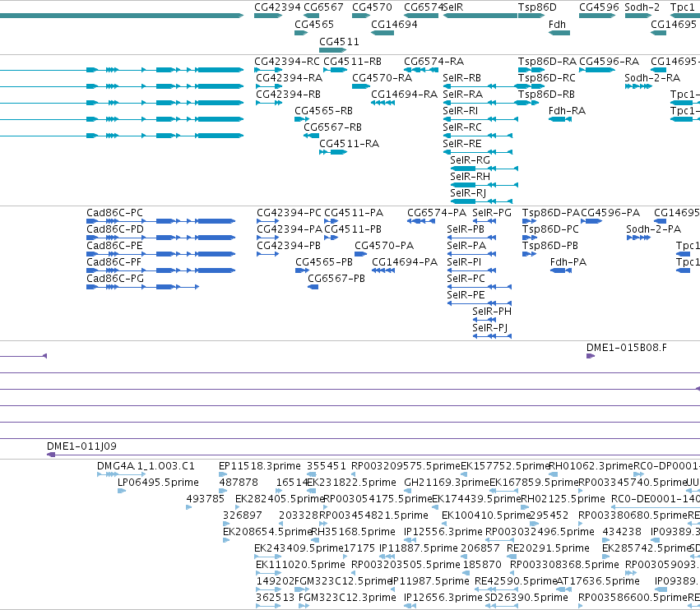Screen dimensions: 700x610
Task: Select the CG14694 gene label
Action: (394, 24)
